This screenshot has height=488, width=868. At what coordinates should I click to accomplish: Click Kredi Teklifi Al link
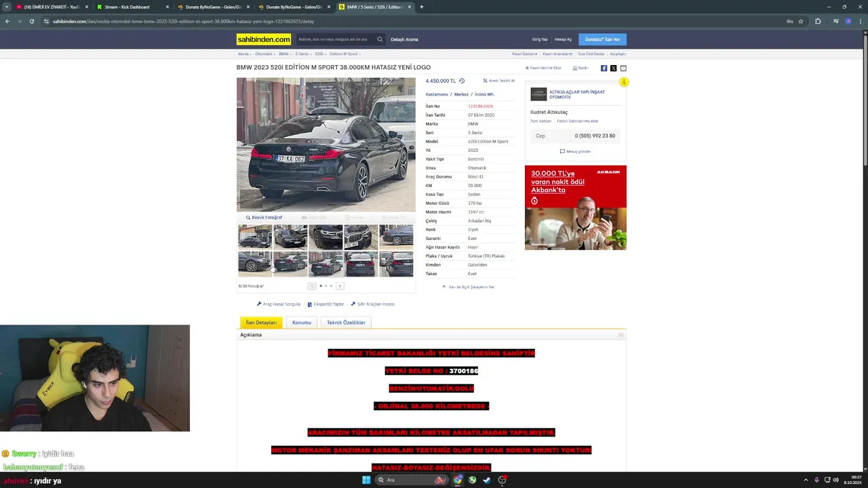point(498,81)
